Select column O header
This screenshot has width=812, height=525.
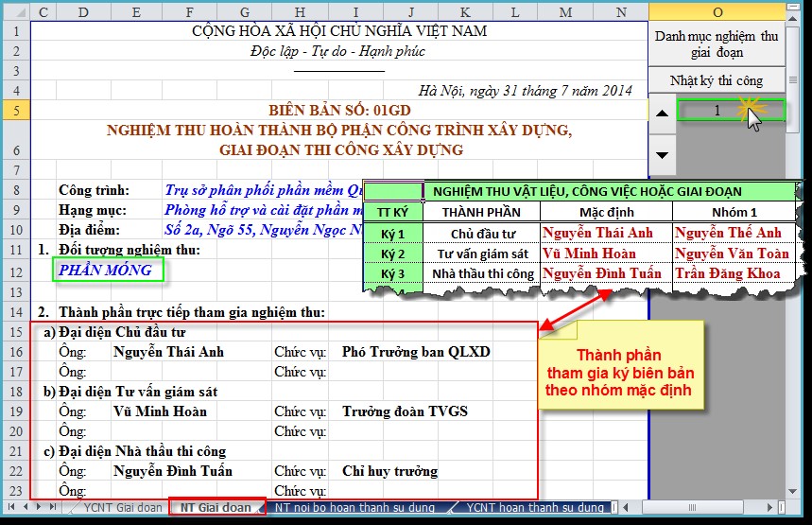tap(717, 11)
